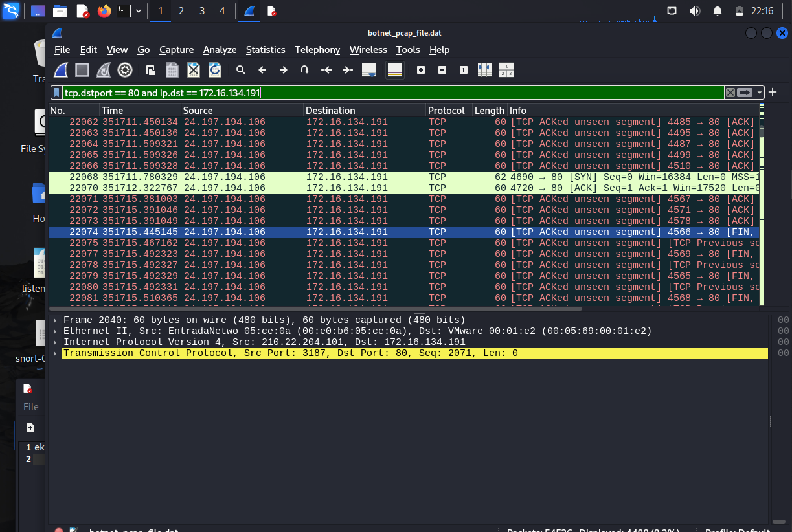Sort by the Time column header
792x532 pixels.
(x=140, y=111)
